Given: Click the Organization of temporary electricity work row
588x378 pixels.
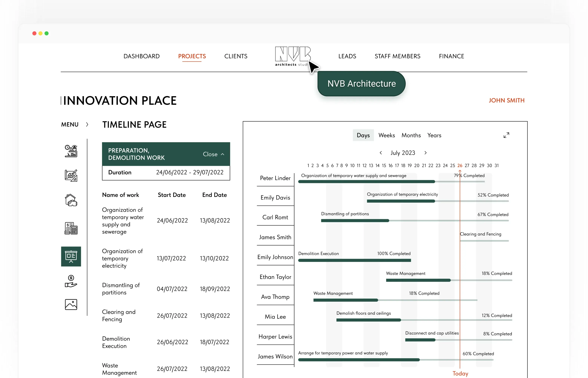Looking at the screenshot, I should (x=166, y=258).
